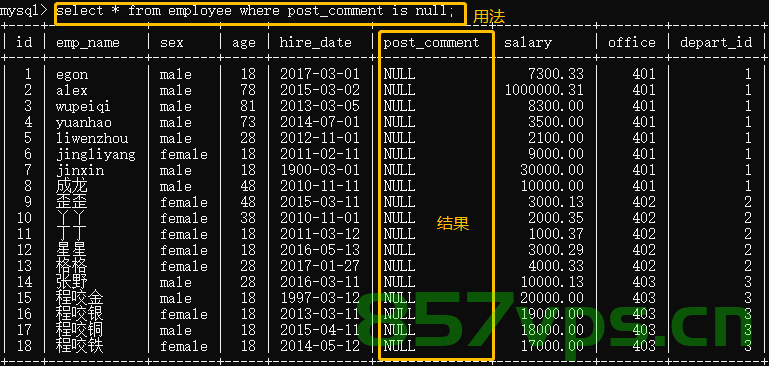Click the 'post_comment' column header
This screenshot has width=769, height=366.
[x=431, y=43]
